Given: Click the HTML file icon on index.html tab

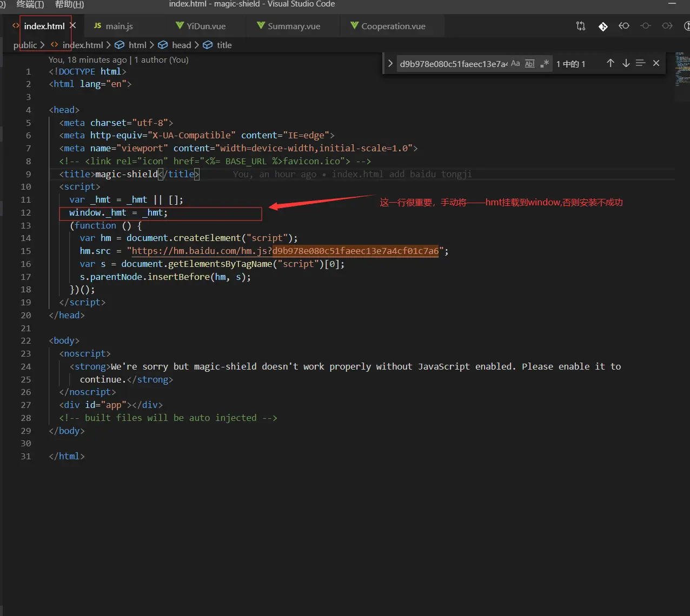Looking at the screenshot, I should pyautogui.click(x=16, y=26).
